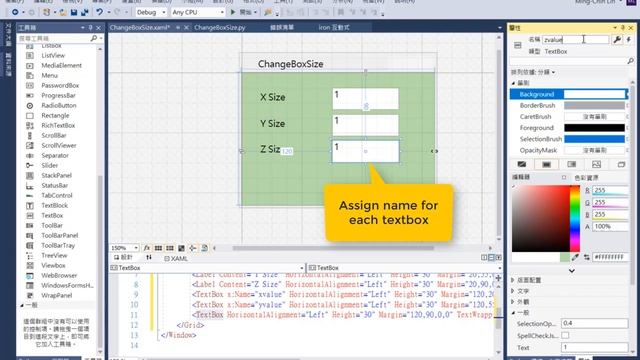Viewport: 640px width, 360px height.
Task: Pin the Toolbox panel
Action: click(91, 28)
